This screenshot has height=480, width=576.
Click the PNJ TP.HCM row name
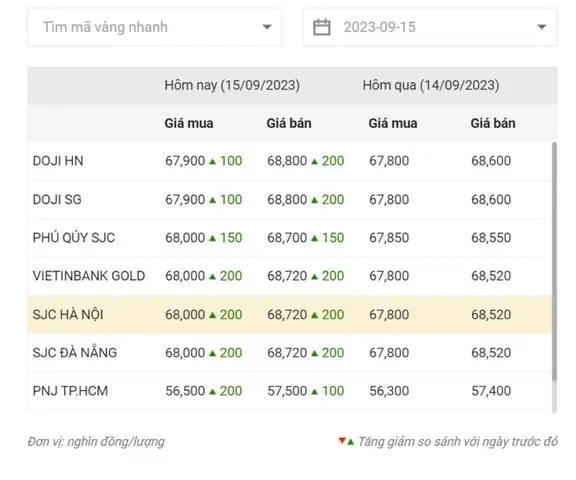pos(70,391)
